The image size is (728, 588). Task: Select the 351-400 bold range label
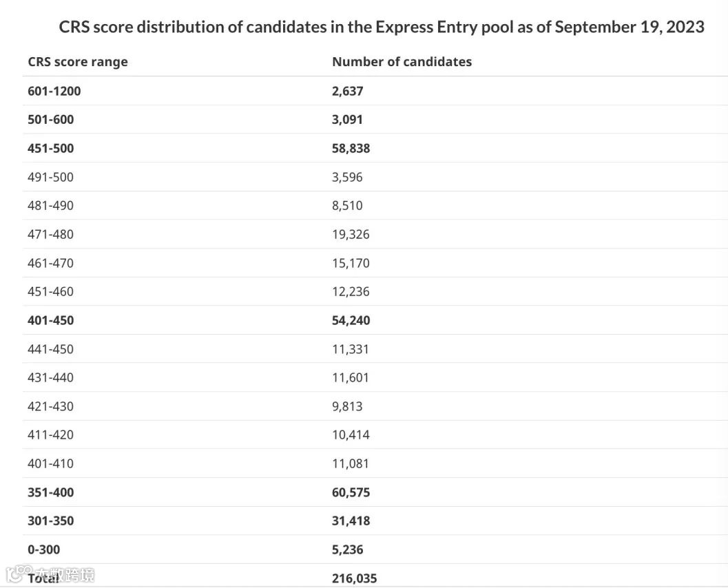50,492
